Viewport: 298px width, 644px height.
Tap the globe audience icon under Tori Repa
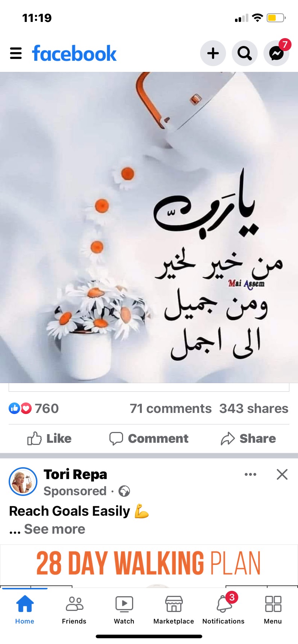[124, 491]
